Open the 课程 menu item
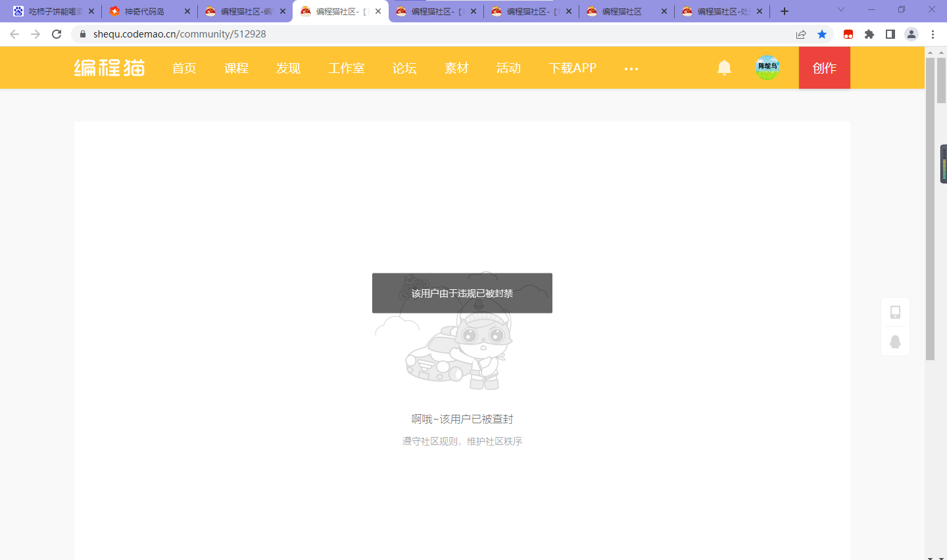This screenshot has width=947, height=560. (236, 68)
